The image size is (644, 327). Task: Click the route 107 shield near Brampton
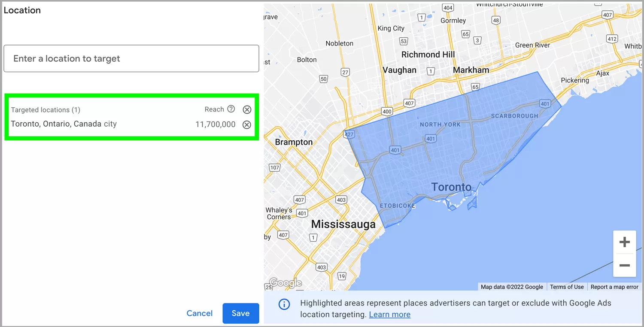pos(275,167)
